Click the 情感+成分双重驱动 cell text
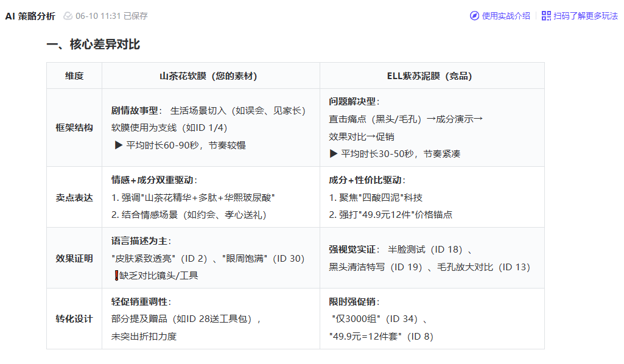Screen dimensions: 624x364 154,180
